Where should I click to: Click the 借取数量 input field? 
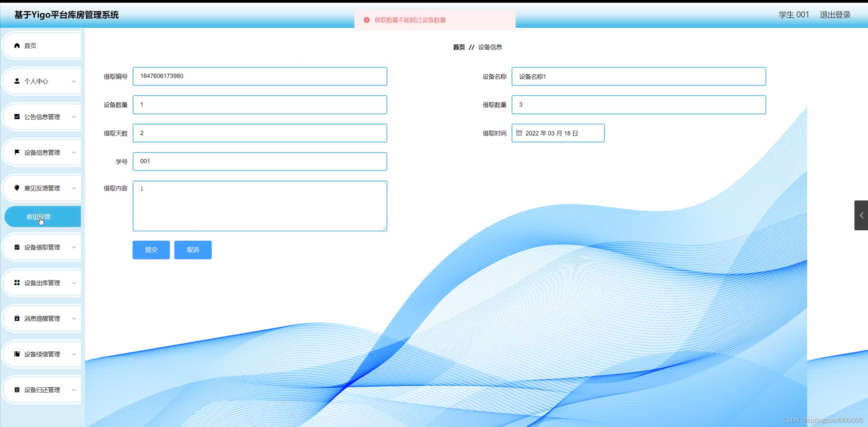click(x=638, y=104)
